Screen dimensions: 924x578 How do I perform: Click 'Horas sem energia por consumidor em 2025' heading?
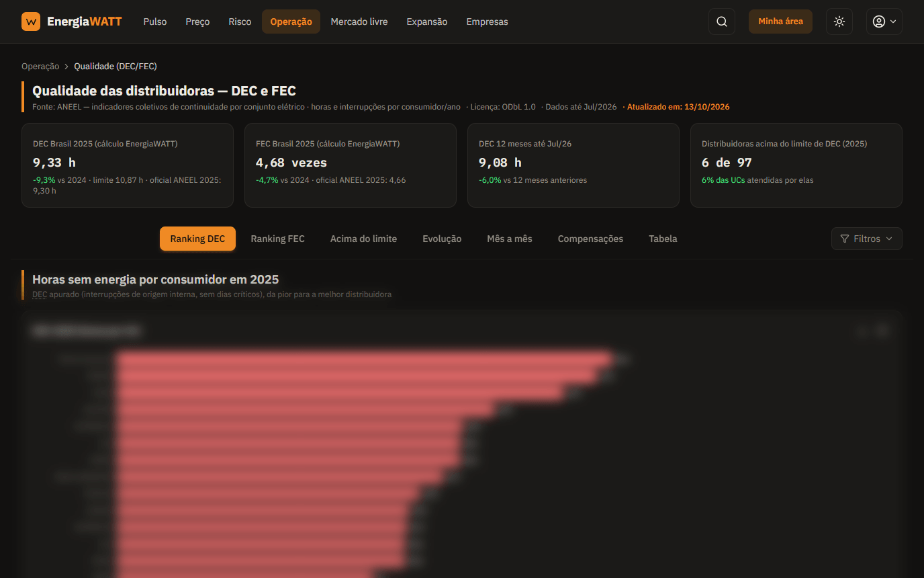[x=155, y=280]
